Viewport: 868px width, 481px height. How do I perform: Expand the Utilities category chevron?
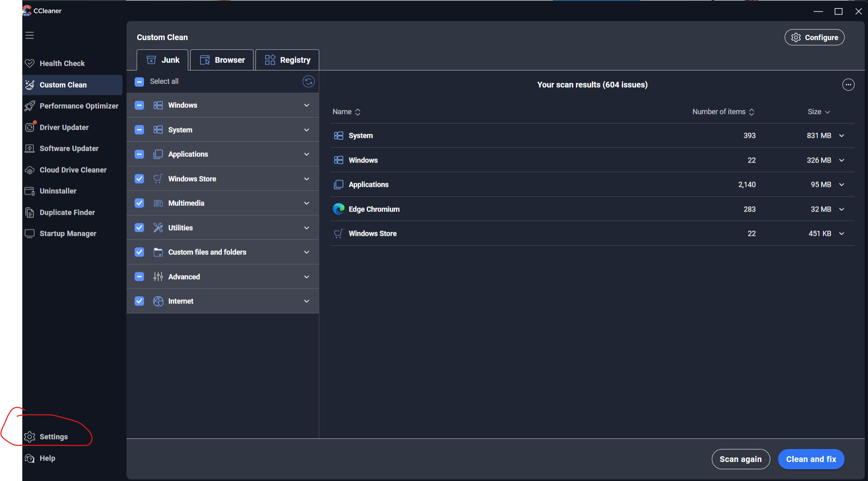tap(307, 228)
